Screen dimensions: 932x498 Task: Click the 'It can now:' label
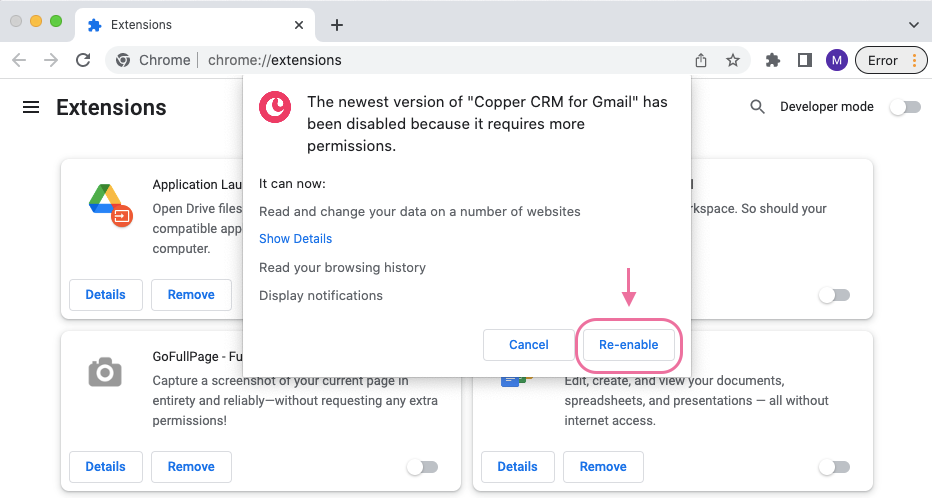pos(292,184)
